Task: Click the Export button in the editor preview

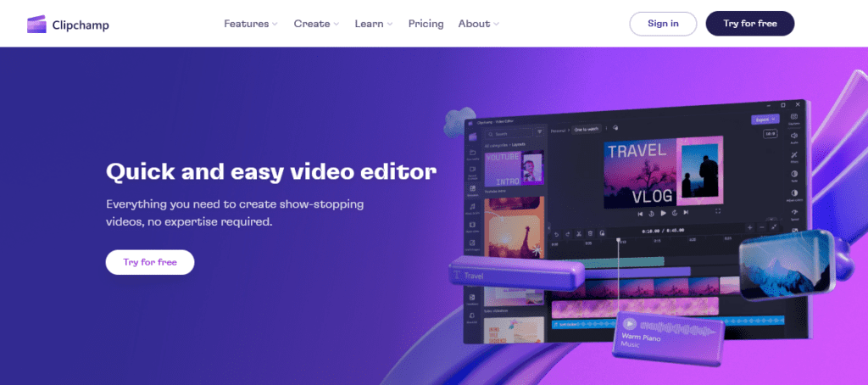Action: (x=765, y=119)
